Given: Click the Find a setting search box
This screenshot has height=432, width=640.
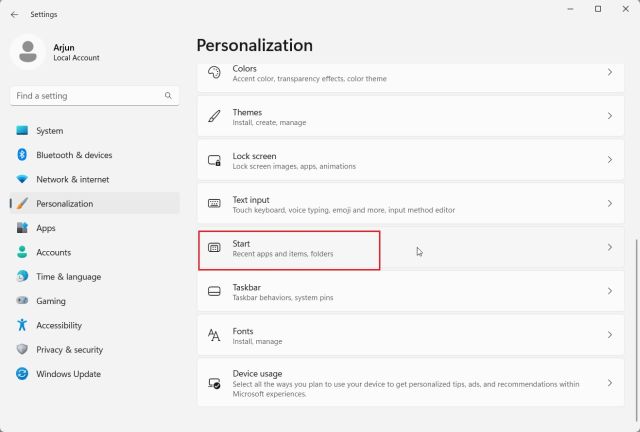Looking at the screenshot, I should pyautogui.click(x=95, y=96).
